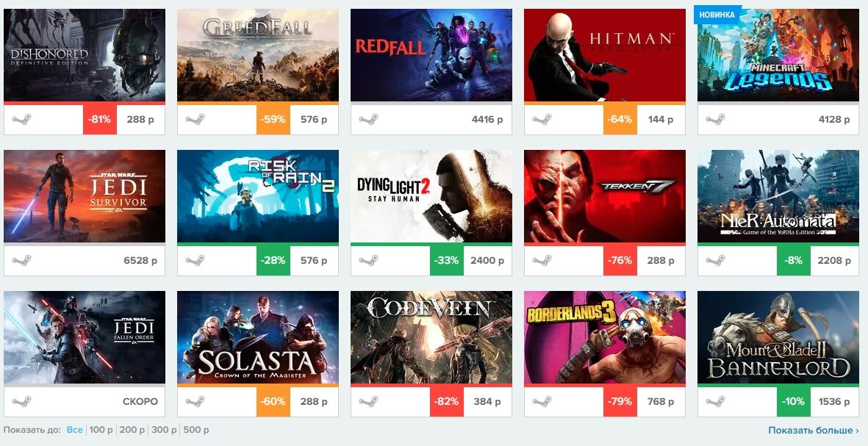Screen dimensions: 868x446
Task: Click the Steam icon under Solasta
Action: pyautogui.click(x=195, y=402)
